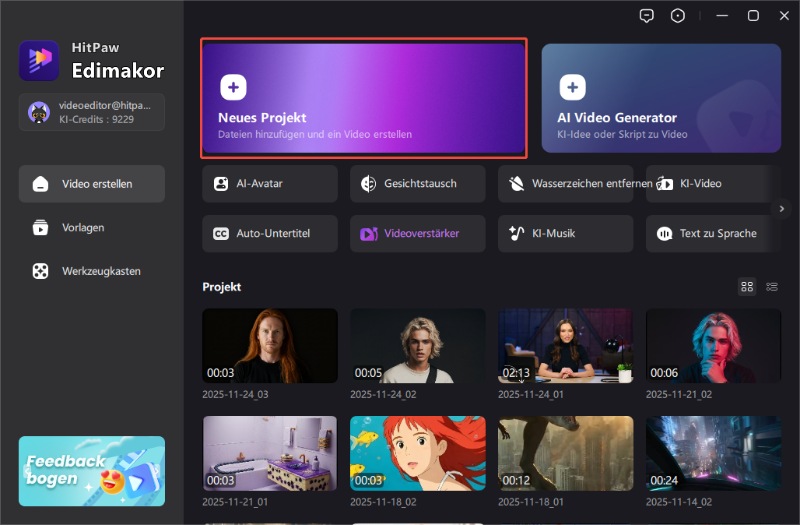Open Wasserzeichen entfernen tool
Viewport: 800px width, 525px height.
tap(565, 184)
